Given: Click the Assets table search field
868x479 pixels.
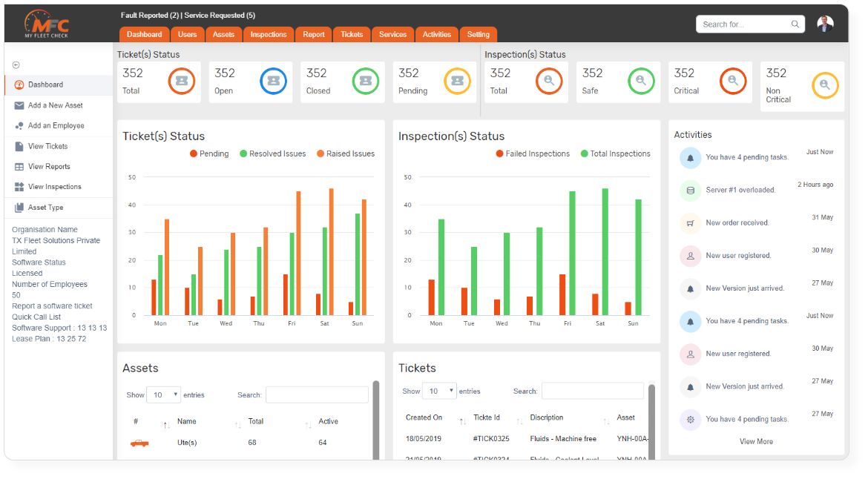Looking at the screenshot, I should click(x=317, y=395).
